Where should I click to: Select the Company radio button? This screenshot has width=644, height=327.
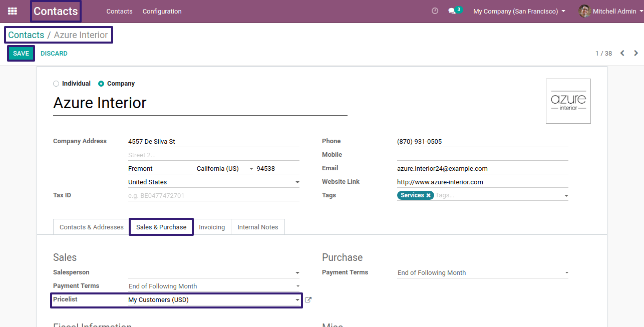(x=101, y=84)
